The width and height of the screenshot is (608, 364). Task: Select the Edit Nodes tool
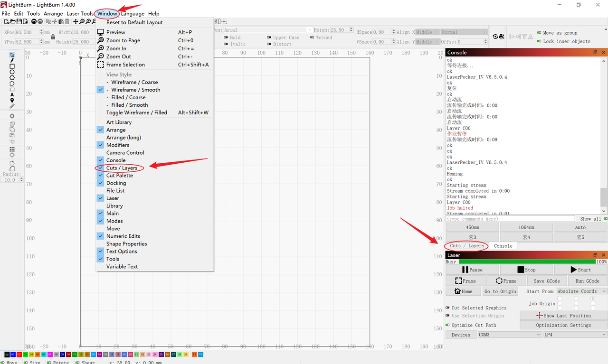[12, 61]
